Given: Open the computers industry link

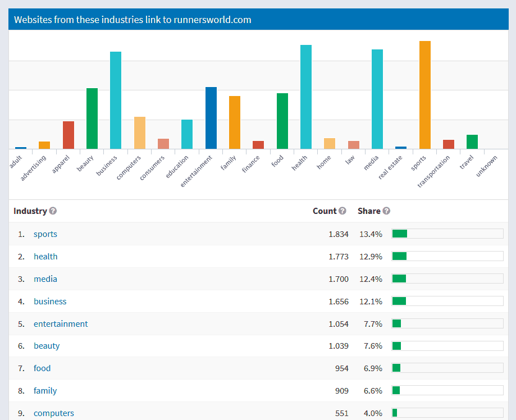Looking at the screenshot, I should point(54,413).
